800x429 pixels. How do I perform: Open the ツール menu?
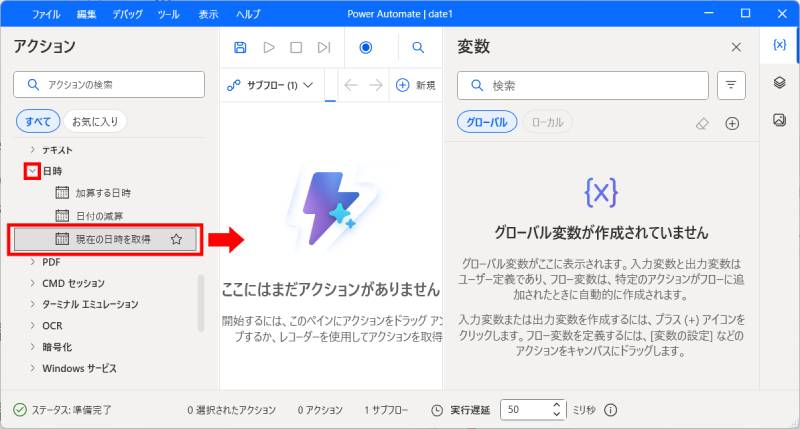click(x=168, y=14)
